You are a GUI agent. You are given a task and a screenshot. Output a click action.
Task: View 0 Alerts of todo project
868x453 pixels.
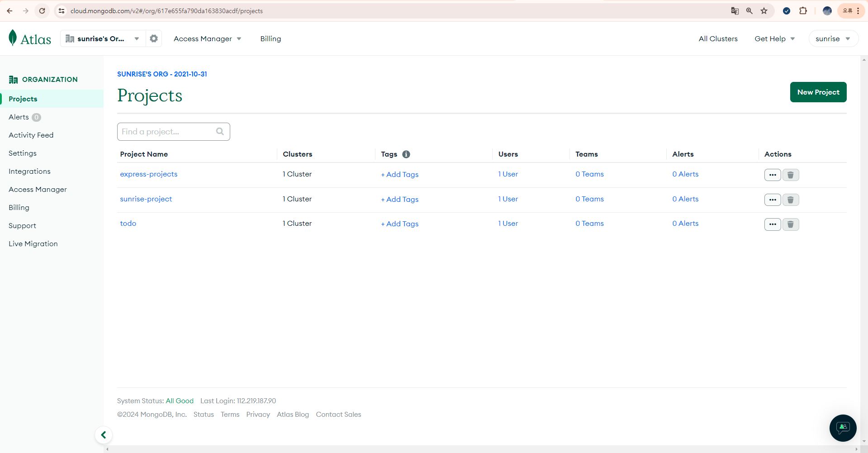click(685, 224)
